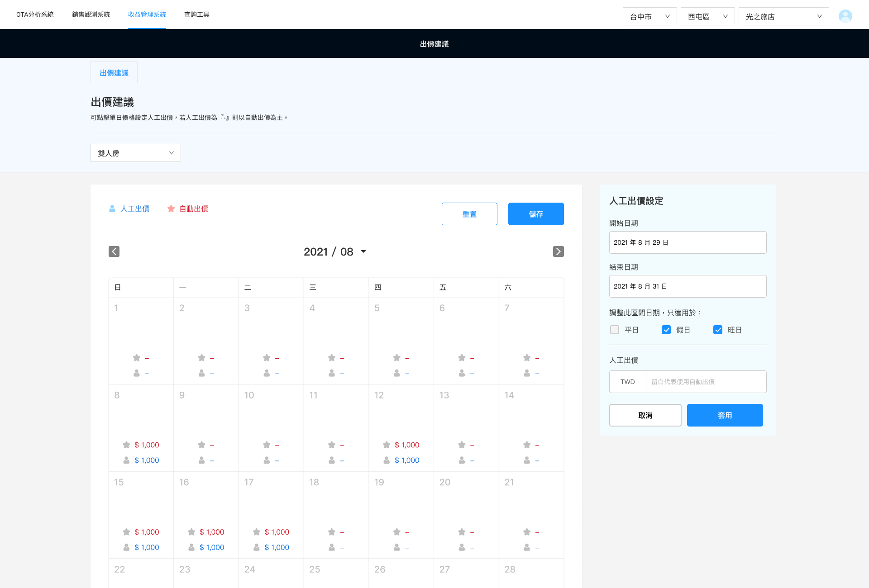
Task: Open the user avatar menu
Action: click(x=845, y=16)
